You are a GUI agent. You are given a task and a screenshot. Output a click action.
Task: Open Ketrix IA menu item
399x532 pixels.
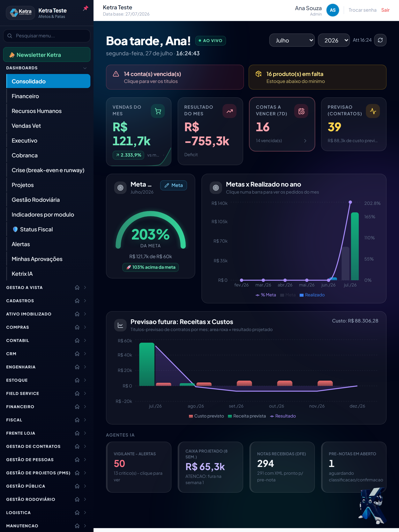pos(48,274)
